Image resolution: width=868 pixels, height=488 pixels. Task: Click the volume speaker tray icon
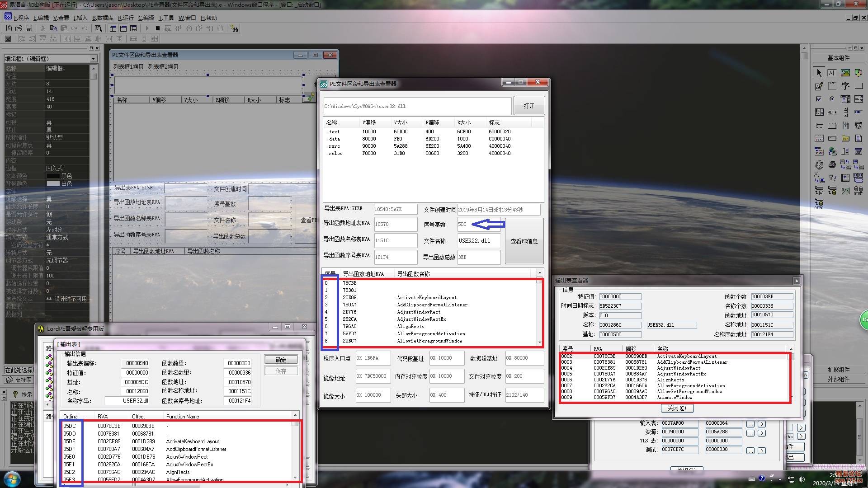[802, 479]
